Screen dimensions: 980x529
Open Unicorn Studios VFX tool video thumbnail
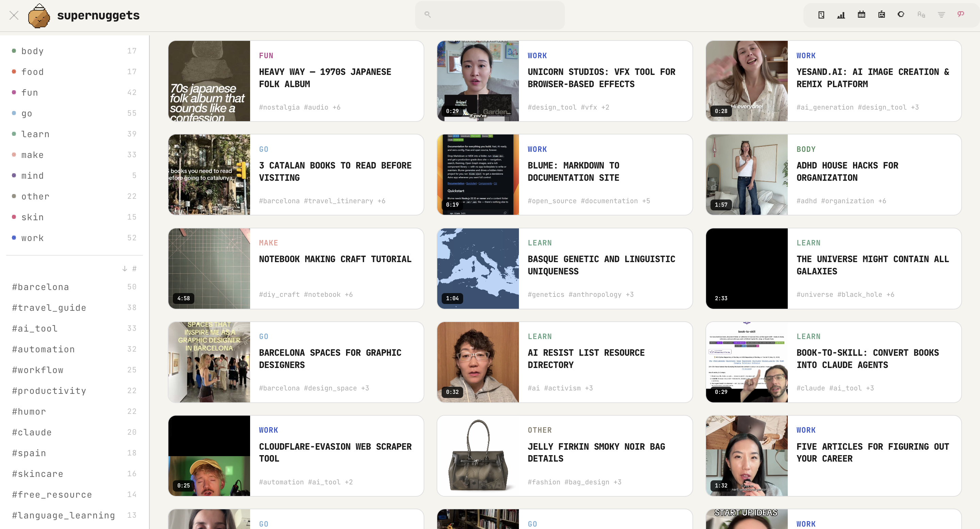(478, 81)
